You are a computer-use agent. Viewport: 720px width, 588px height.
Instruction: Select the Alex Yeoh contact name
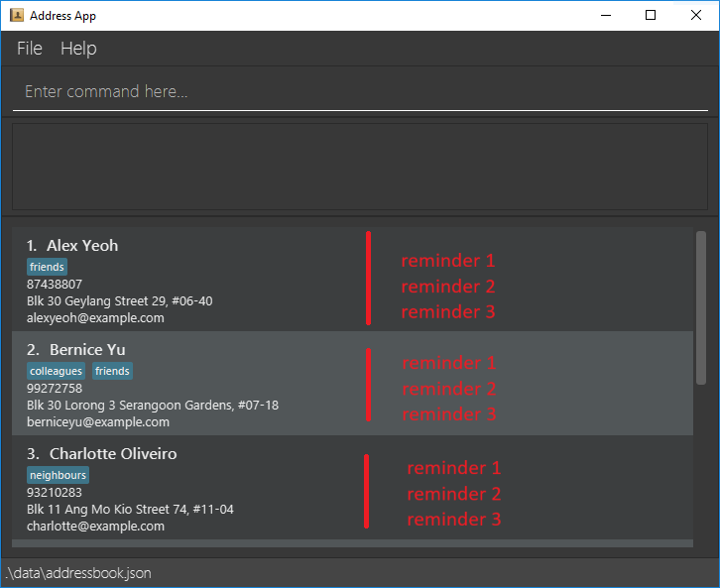coord(82,246)
